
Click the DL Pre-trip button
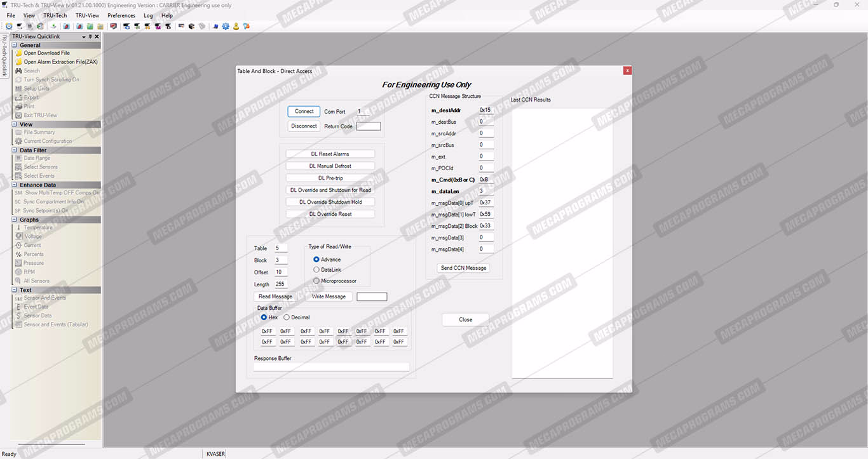pos(330,178)
